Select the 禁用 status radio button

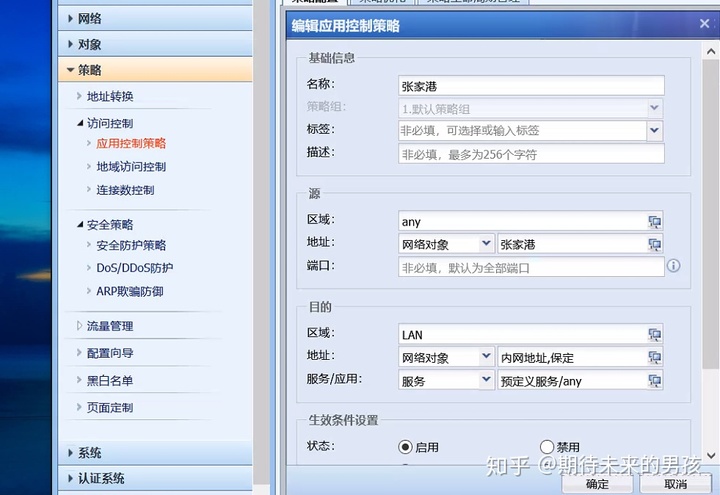click(546, 447)
